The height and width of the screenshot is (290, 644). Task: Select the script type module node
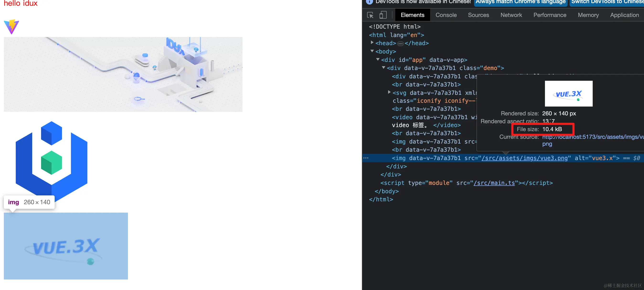(x=466, y=183)
